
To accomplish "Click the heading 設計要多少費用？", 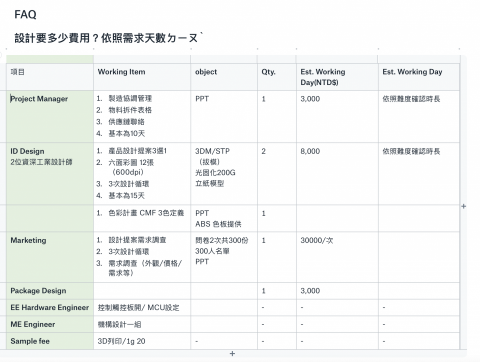I will coord(58,38).
